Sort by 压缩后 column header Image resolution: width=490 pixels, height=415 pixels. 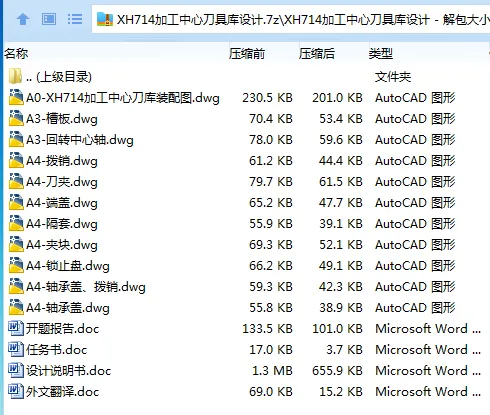[x=317, y=53]
